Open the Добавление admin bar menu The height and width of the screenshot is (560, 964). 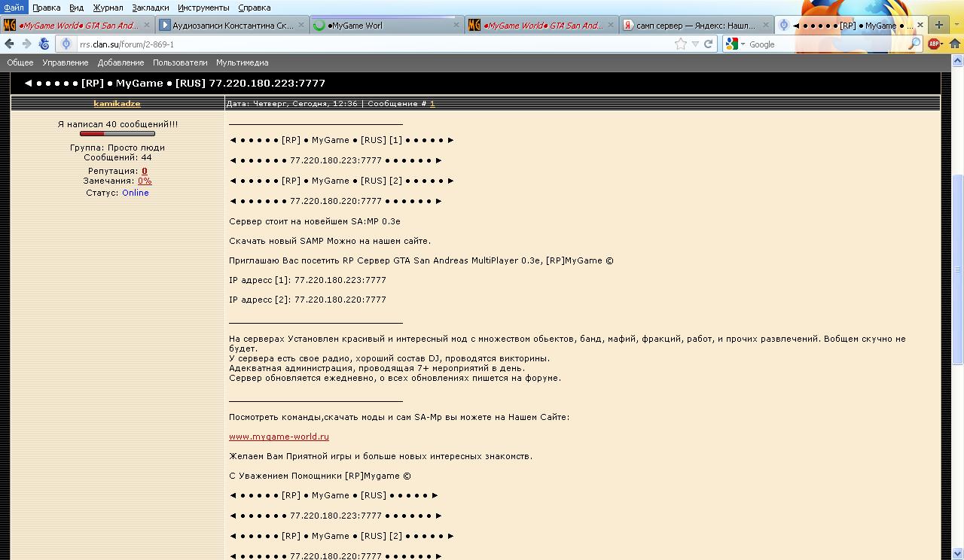(x=120, y=62)
